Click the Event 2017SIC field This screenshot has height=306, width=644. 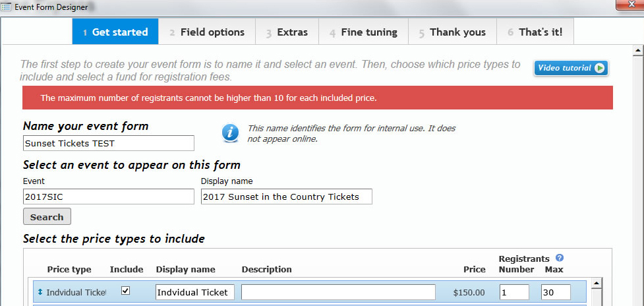pos(108,197)
